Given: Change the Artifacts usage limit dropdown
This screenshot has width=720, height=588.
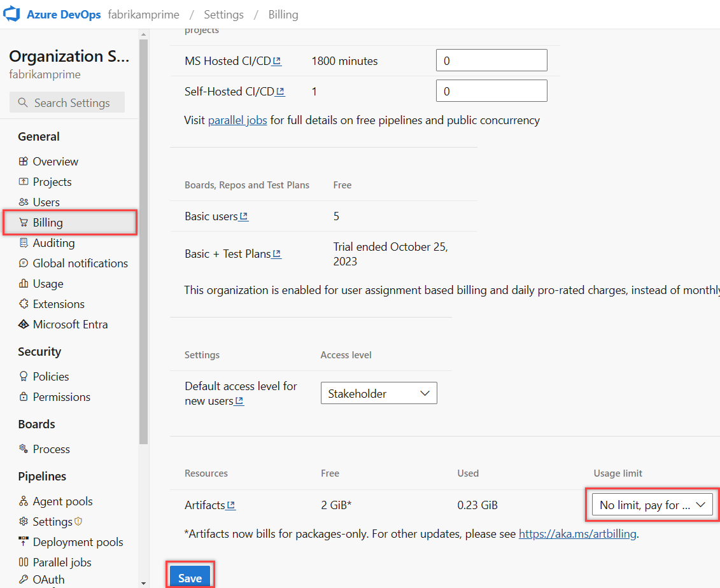Looking at the screenshot, I should pos(651,504).
